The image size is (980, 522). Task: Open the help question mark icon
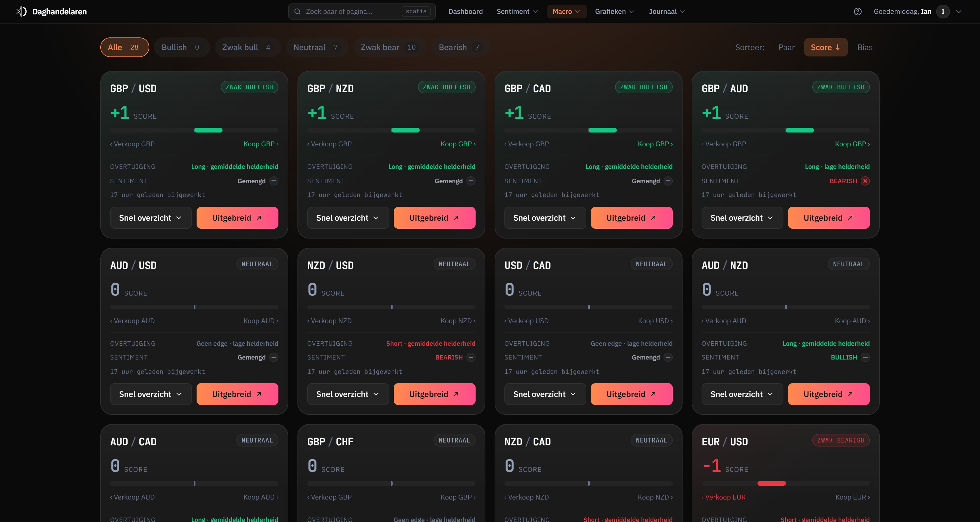tap(857, 12)
